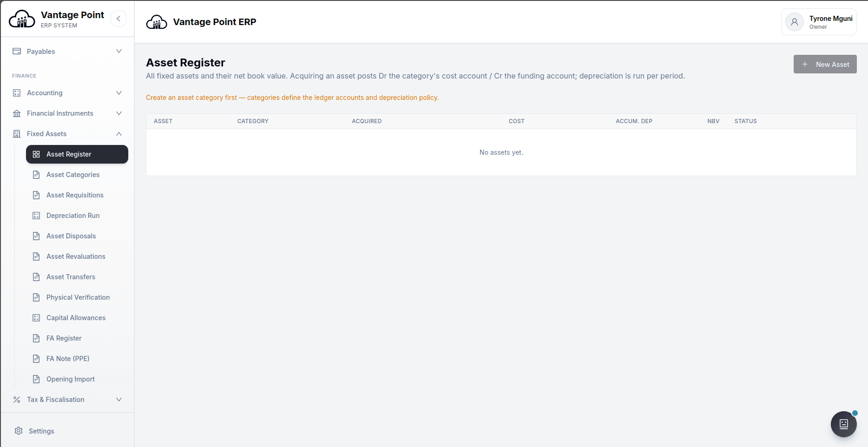Select Opening Import
This screenshot has width=868, height=447.
77,379
